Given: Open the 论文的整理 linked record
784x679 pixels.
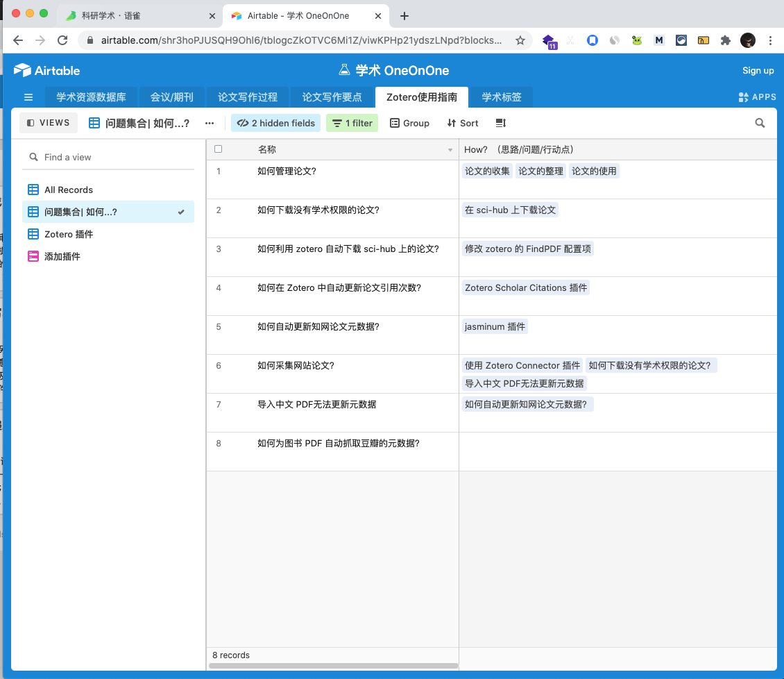Looking at the screenshot, I should click(540, 171).
